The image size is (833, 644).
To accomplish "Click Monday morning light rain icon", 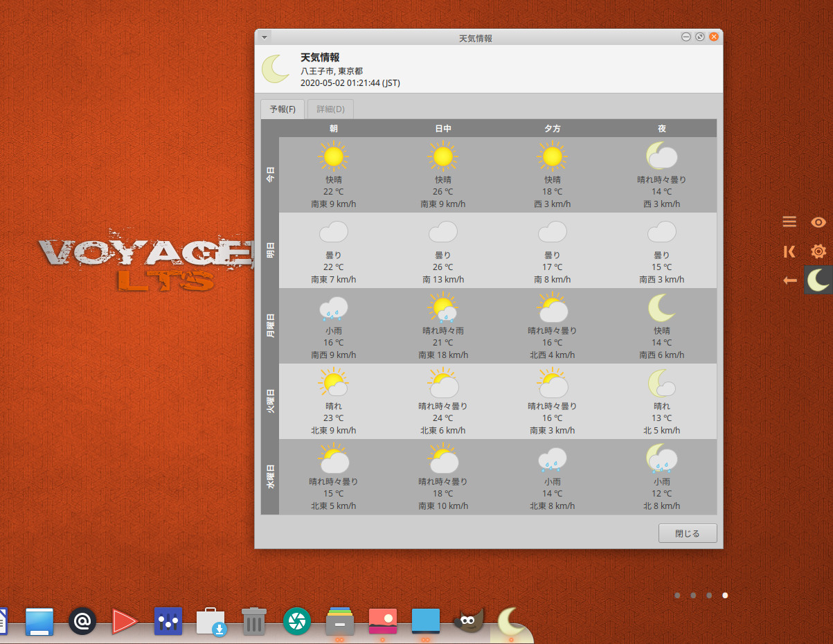I will (334, 308).
